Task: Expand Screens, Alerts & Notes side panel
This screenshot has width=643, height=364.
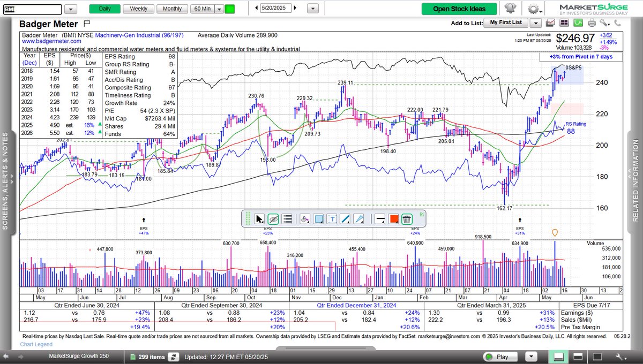Action: point(5,180)
